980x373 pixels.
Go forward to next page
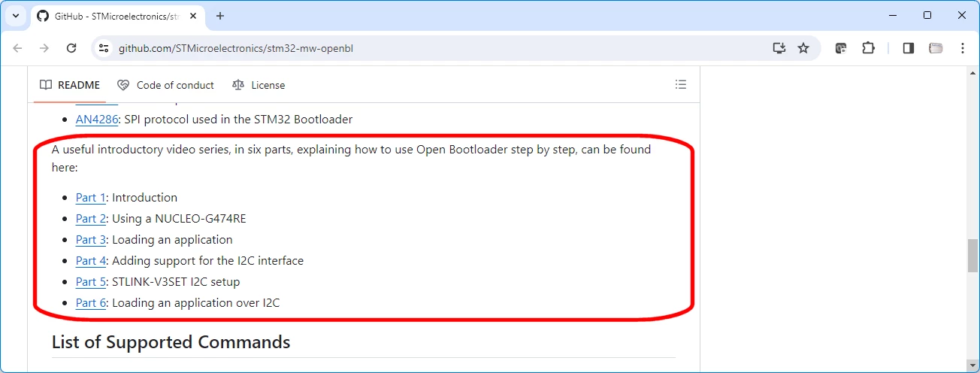pyautogui.click(x=44, y=48)
